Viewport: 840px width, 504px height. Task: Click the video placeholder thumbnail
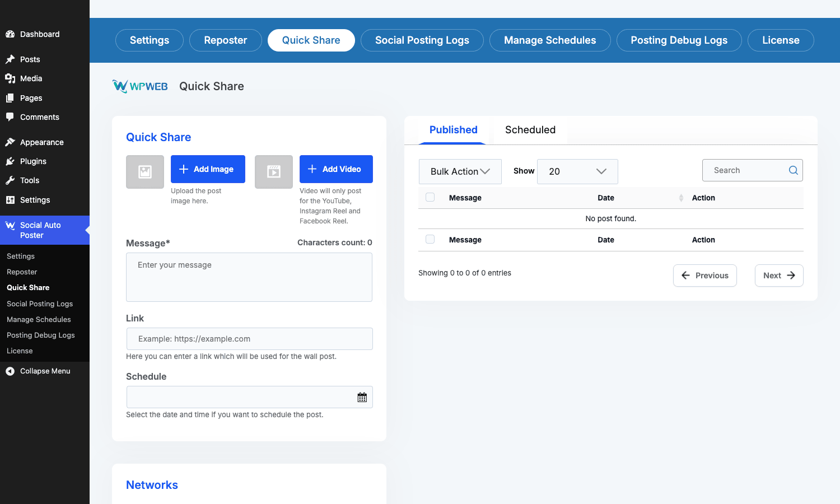274,172
